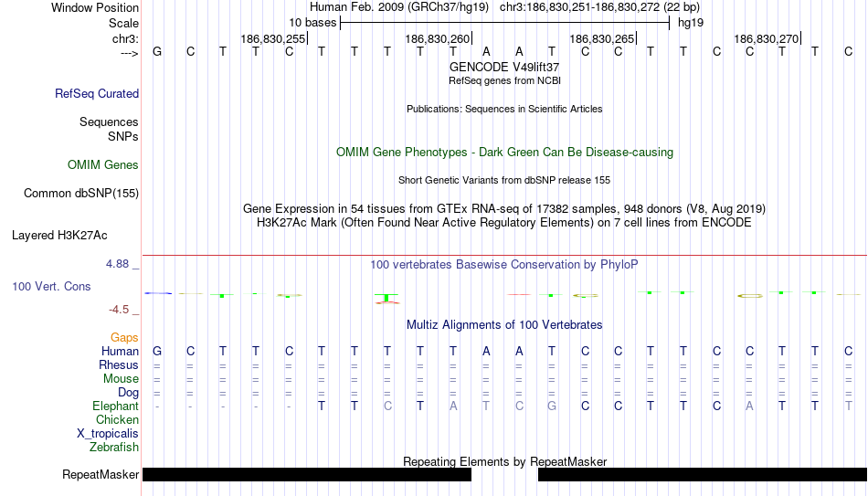The width and height of the screenshot is (868, 496).
Task: Click the 186,830,255 ruler position
Action: pyautogui.click(x=273, y=38)
